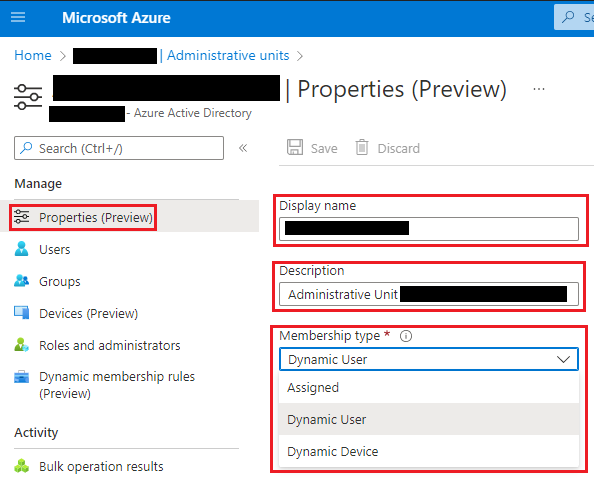This screenshot has height=481, width=594.
Task: Click the Activity section heading
Action: pyautogui.click(x=36, y=433)
